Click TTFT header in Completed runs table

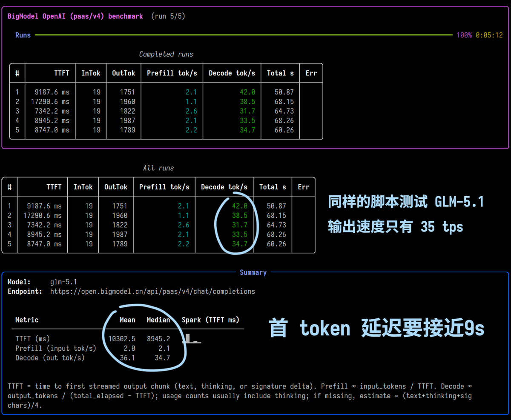coord(62,73)
